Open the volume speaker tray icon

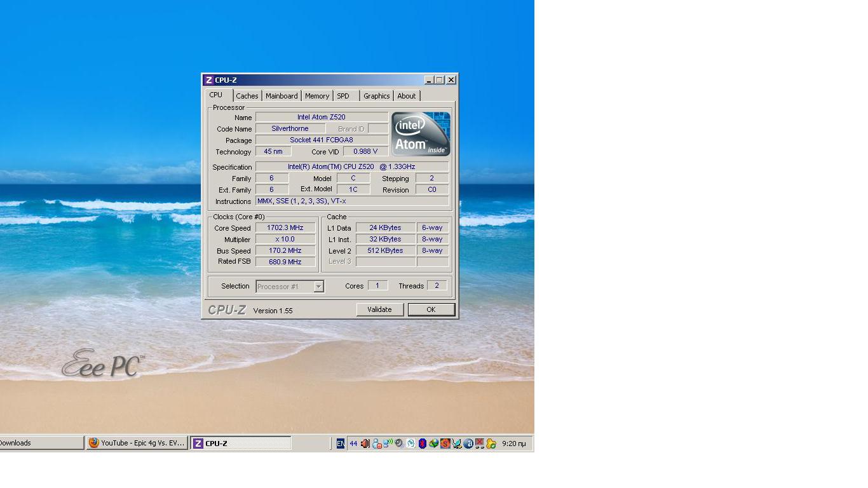coord(365,444)
